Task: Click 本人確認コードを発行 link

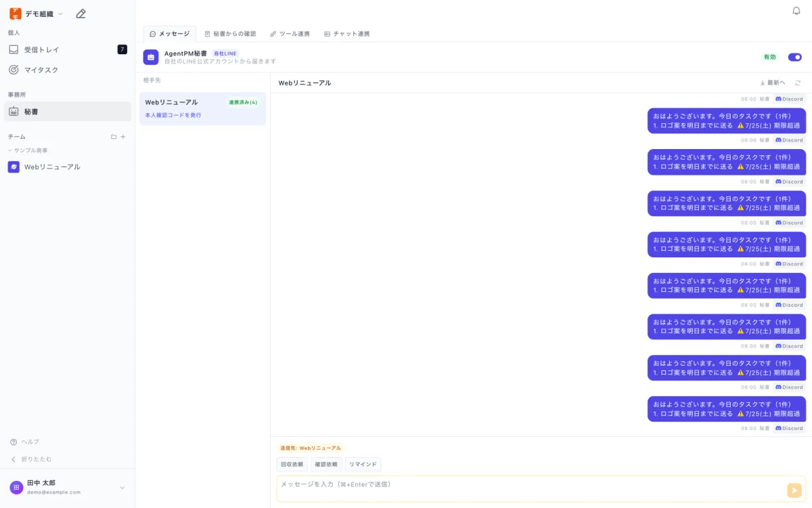Action: coord(173,115)
